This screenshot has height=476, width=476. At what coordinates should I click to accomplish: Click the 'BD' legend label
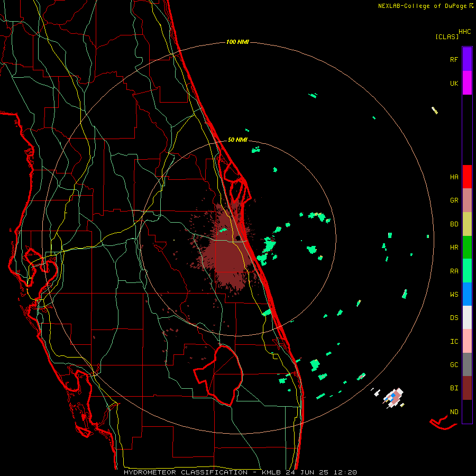(454, 224)
